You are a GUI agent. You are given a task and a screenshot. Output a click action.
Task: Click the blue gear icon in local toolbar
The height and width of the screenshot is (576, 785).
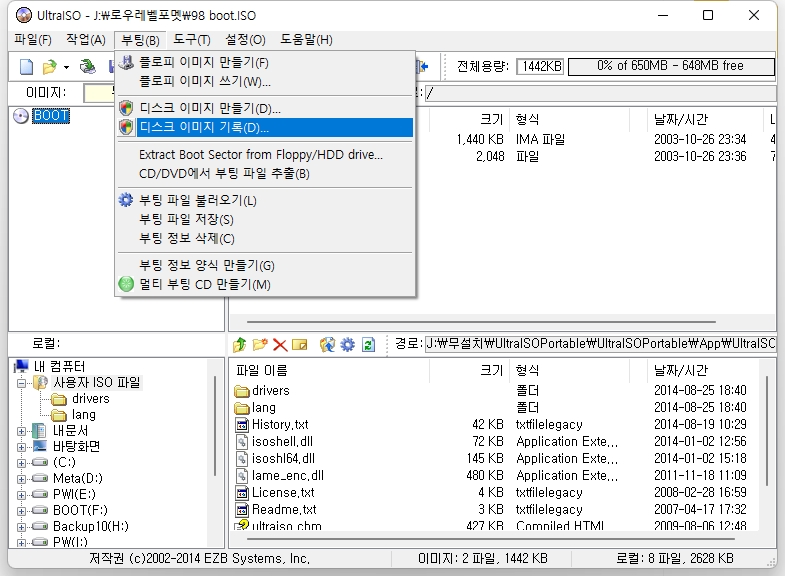[347, 344]
